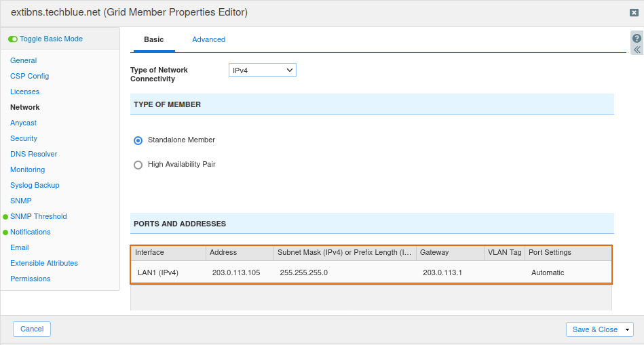Open the Type of Network Connectivity dropdown
Image resolution: width=644 pixels, height=345 pixels.
[x=263, y=70]
